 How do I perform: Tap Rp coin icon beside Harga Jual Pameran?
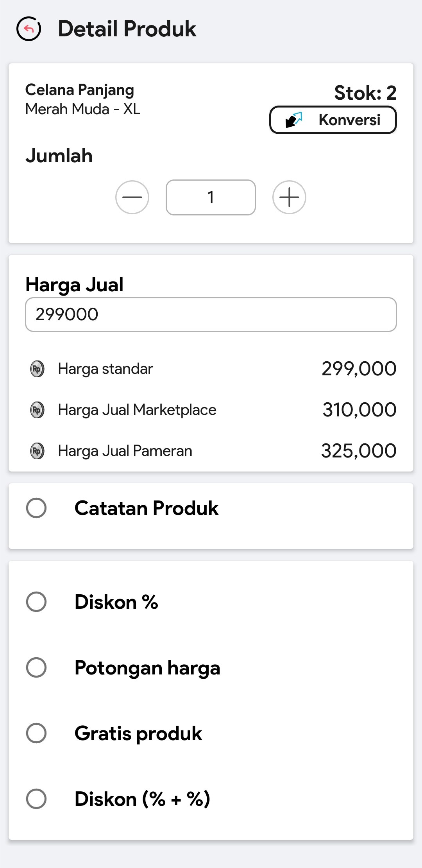tap(37, 451)
